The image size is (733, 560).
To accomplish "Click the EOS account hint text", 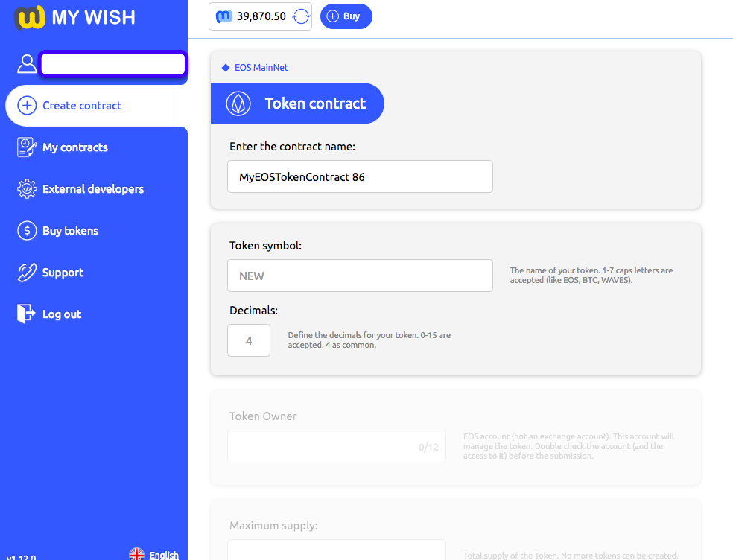I will [568, 446].
